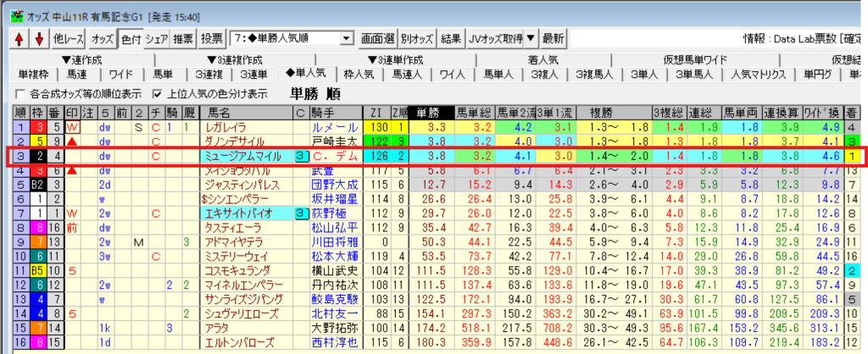
Task: Click the red triangle mark for ダノンデサイル
Action: click(73, 141)
